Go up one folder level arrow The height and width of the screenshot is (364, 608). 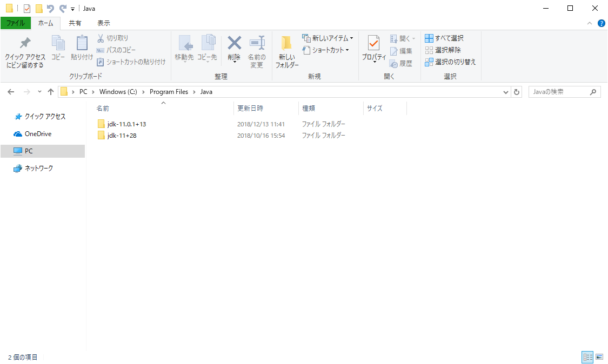pos(50,92)
